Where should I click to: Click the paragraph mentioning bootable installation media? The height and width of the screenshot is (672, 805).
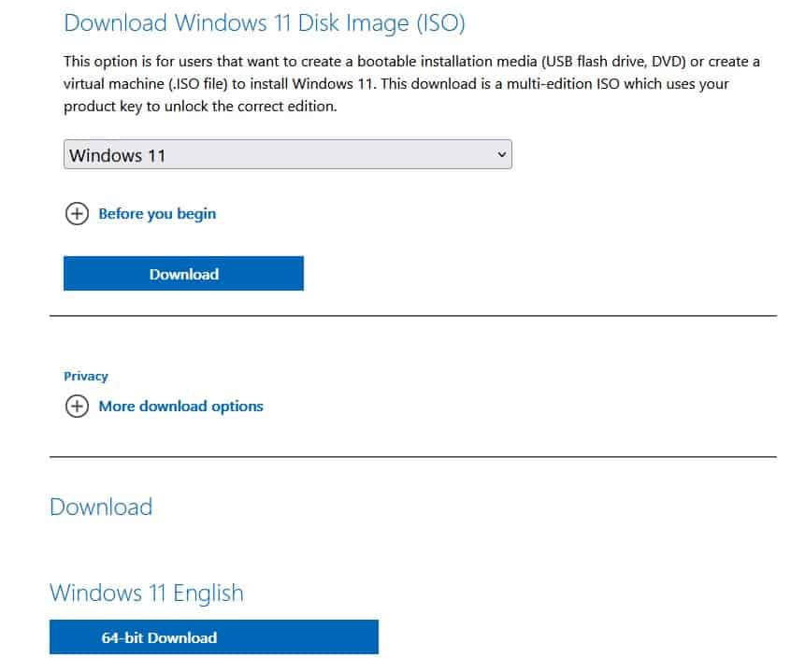tap(411, 84)
